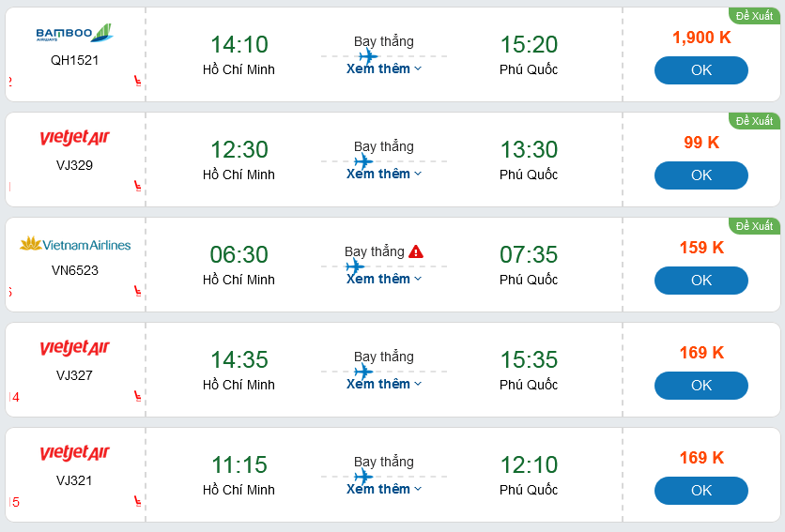Click the airplane icon on the 11:15 flight
Screen dimensions: 785x532
tap(362, 477)
